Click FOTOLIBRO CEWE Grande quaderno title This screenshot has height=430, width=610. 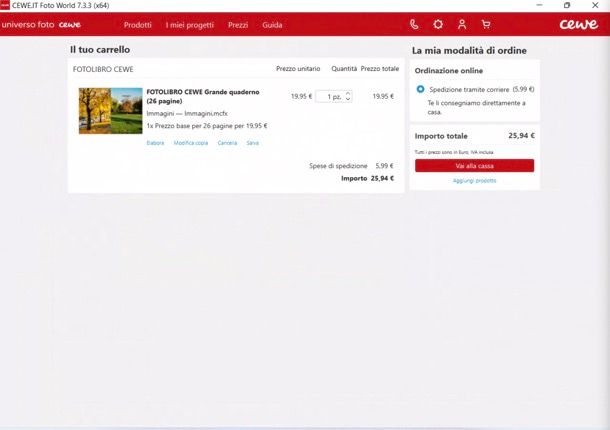(x=203, y=97)
